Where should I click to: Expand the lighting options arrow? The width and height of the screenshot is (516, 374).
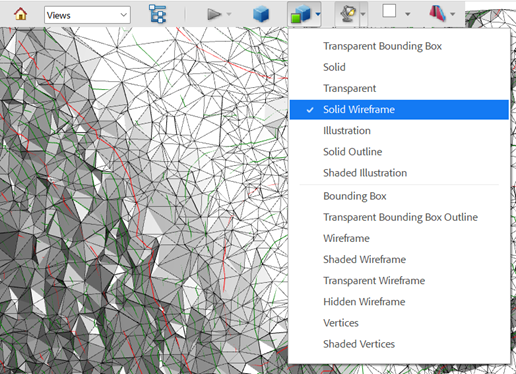[363, 14]
